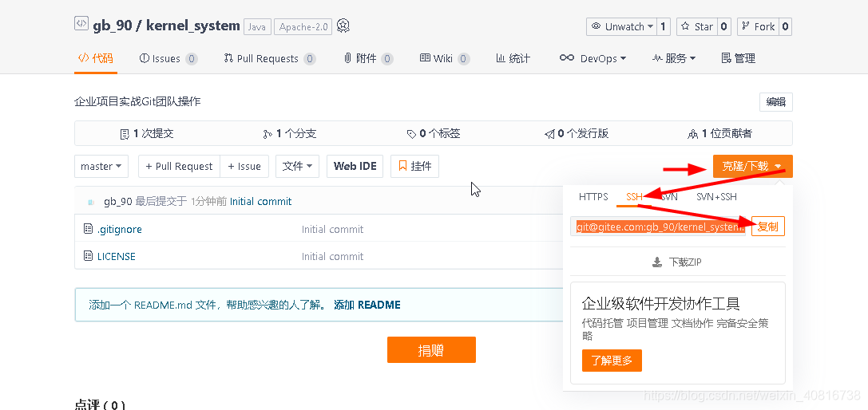
Task: Open the Pull Requests tab
Action: click(x=270, y=58)
